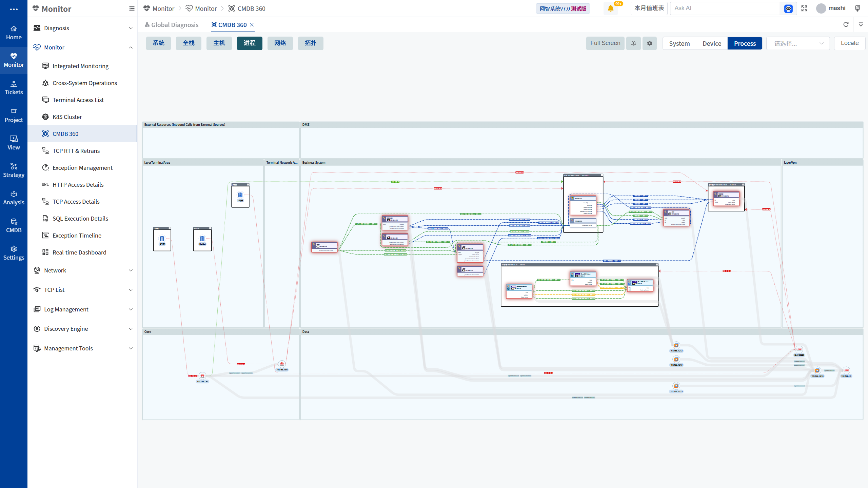Expand the Discovery Engine group

(x=83, y=329)
